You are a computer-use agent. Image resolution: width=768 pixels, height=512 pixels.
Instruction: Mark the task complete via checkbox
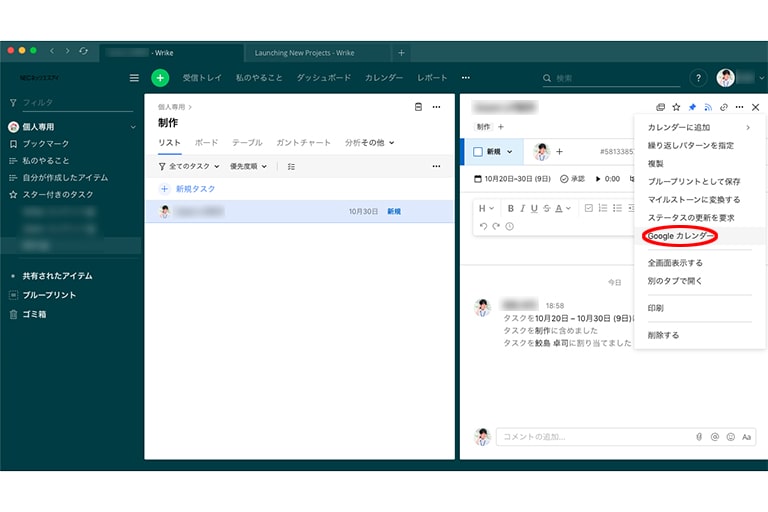pos(478,152)
